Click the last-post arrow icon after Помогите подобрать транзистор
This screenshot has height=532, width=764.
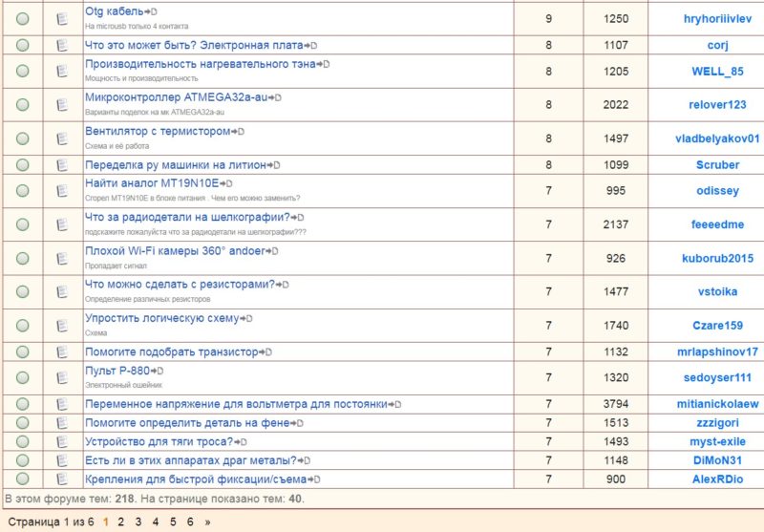pos(265,351)
